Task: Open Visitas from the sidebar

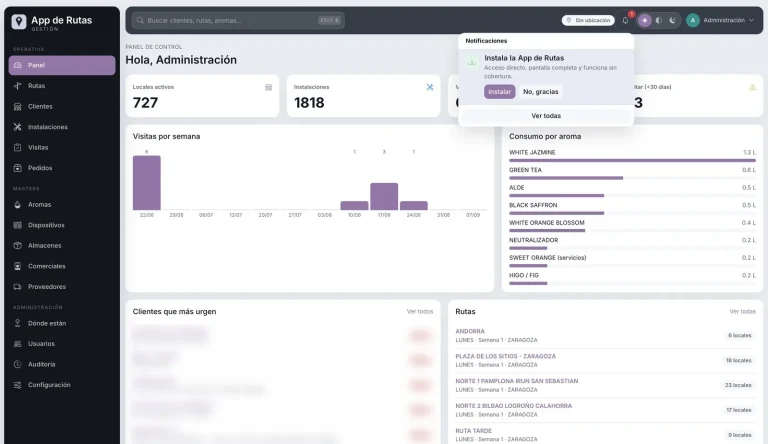Action: [x=62, y=148]
